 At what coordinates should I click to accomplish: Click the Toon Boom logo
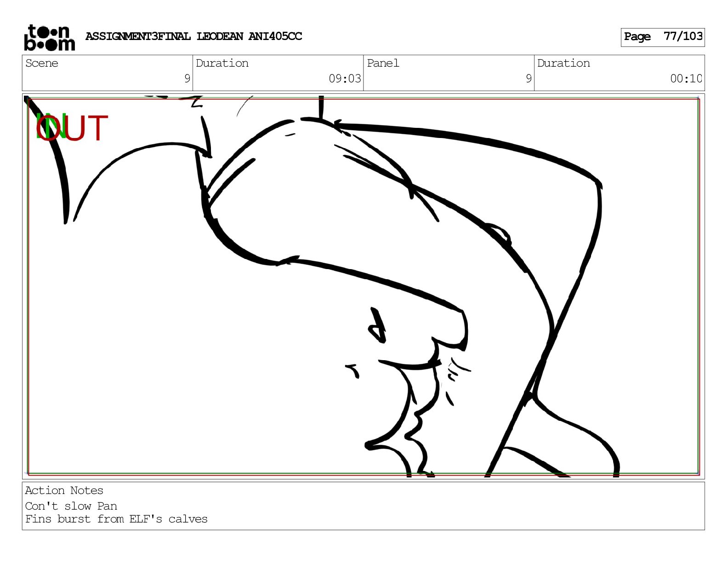coord(49,37)
